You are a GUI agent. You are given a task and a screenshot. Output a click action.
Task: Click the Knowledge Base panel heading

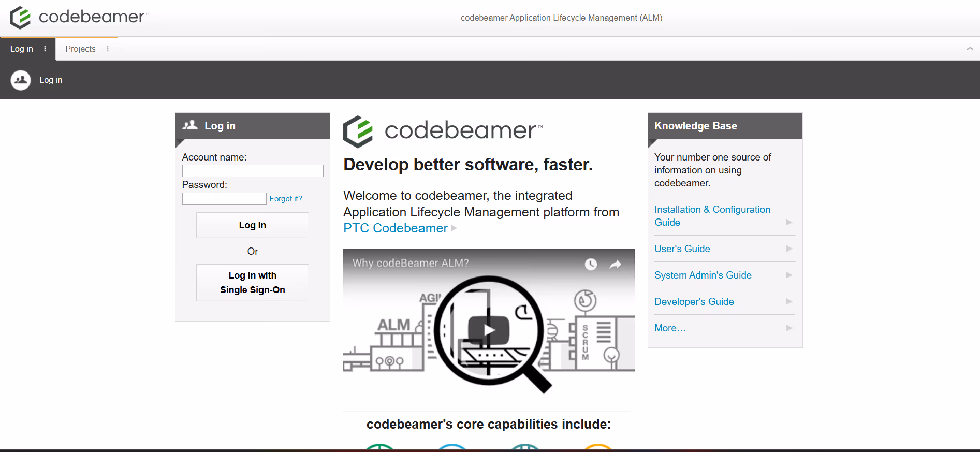[696, 126]
